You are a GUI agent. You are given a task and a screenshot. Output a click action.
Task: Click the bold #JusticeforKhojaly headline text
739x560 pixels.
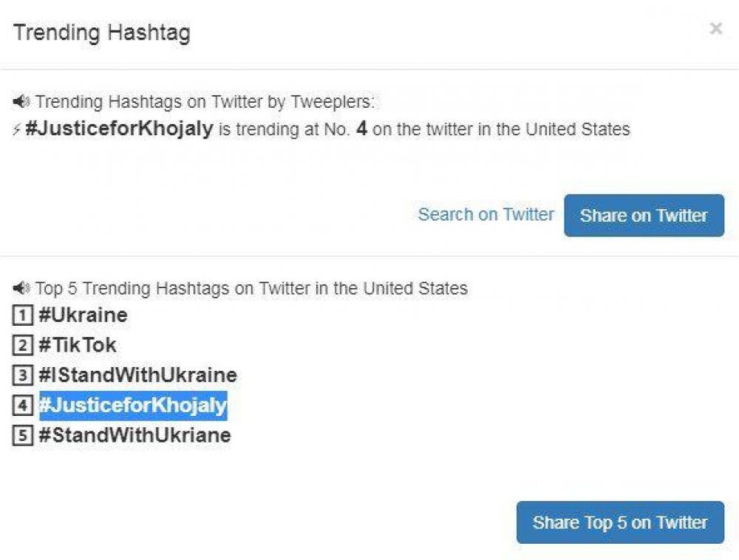point(119,129)
